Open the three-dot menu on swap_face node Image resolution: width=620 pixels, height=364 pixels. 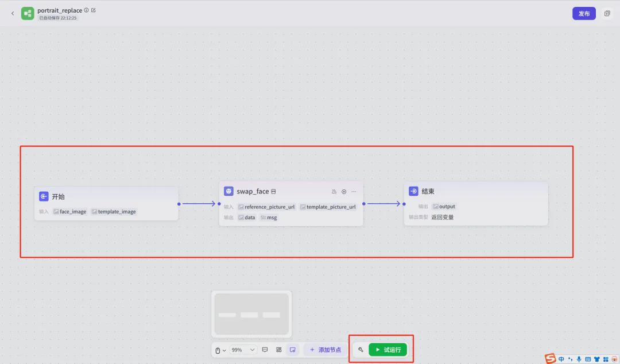(354, 192)
